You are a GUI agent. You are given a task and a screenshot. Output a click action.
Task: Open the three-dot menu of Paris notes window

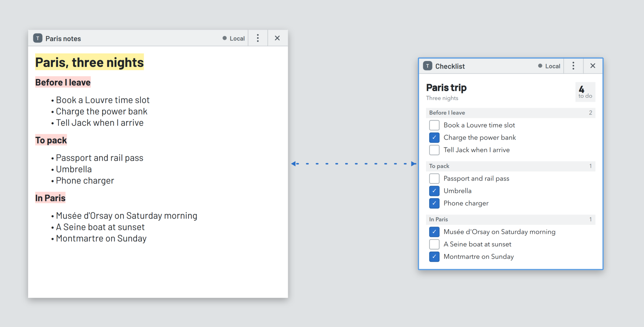click(258, 38)
